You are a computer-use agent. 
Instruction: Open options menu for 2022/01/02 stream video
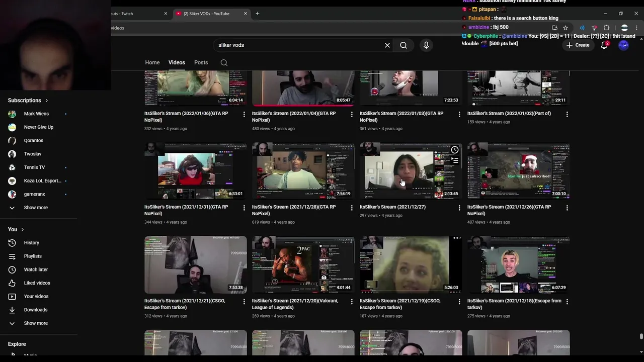[567, 115]
